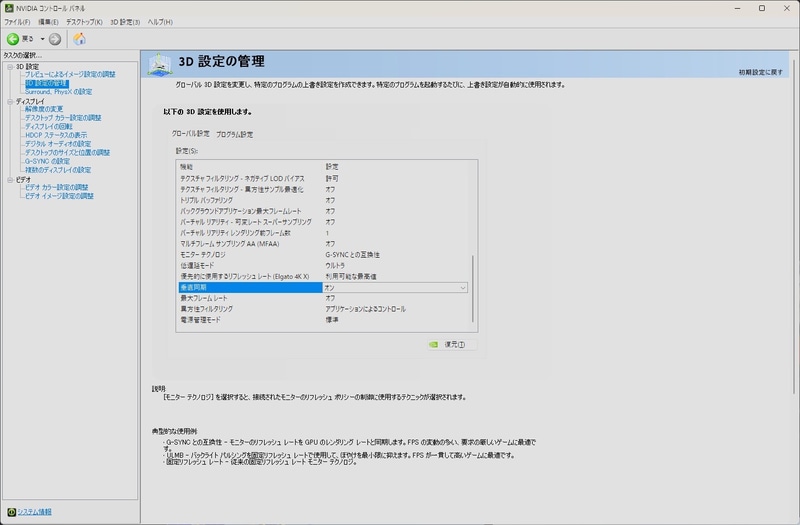Open the 垂直同期 value dropdown showing オン
The height and width of the screenshot is (525, 800).
pos(395,288)
